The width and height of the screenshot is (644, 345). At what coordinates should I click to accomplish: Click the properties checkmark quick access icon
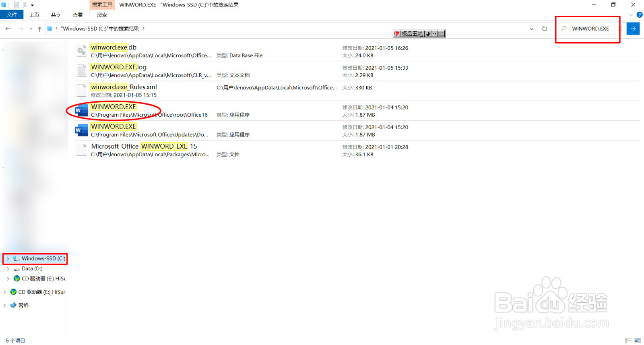click(17, 5)
